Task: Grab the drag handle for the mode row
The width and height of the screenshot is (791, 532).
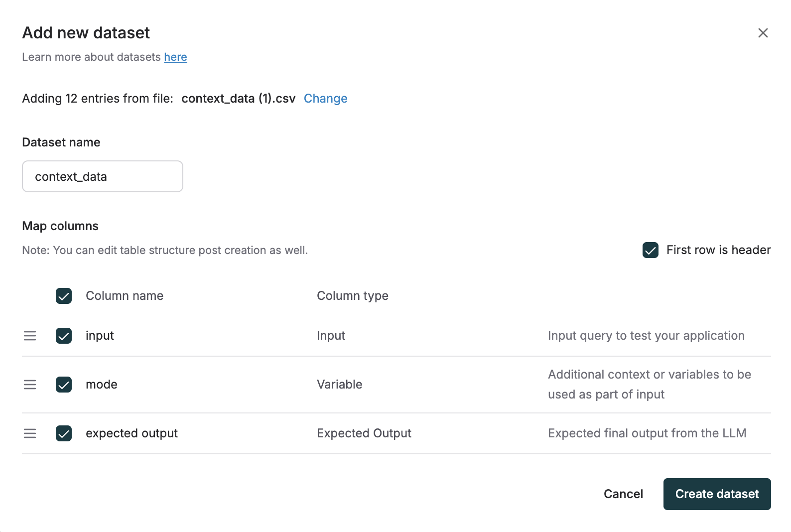Action: click(x=30, y=385)
